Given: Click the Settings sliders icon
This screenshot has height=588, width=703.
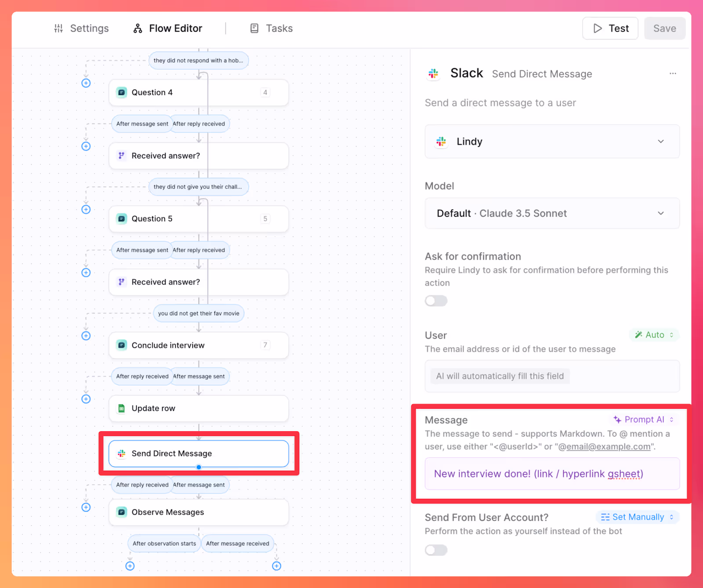Looking at the screenshot, I should click(58, 29).
